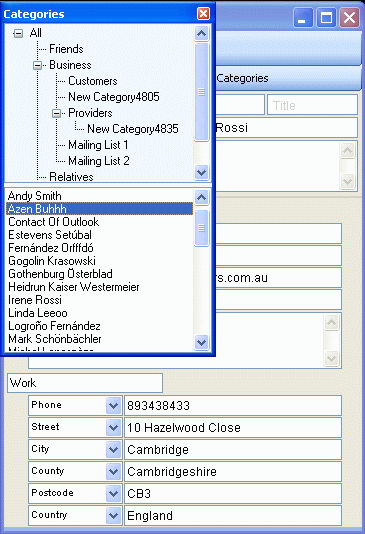Select contact Heidrun Kaiser Westermeier

tap(99, 287)
